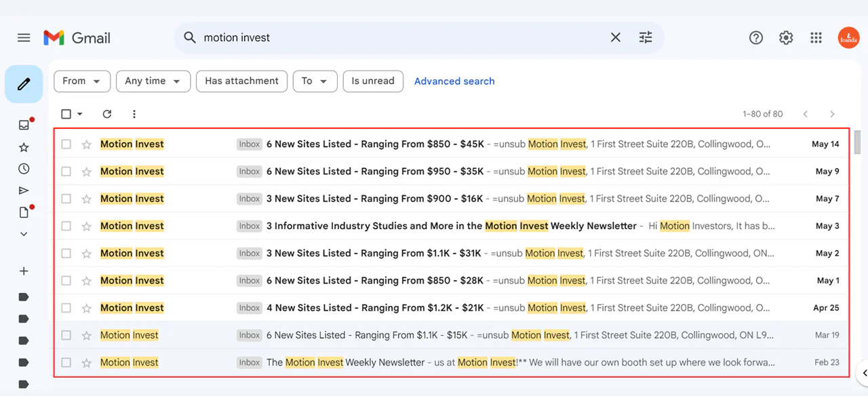The width and height of the screenshot is (868, 396).
Task: Expand the select-all dropdown arrow
Action: (x=80, y=115)
